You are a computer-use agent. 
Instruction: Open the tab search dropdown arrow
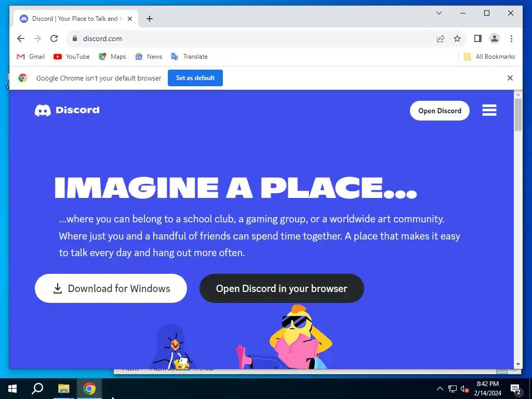coord(438,13)
